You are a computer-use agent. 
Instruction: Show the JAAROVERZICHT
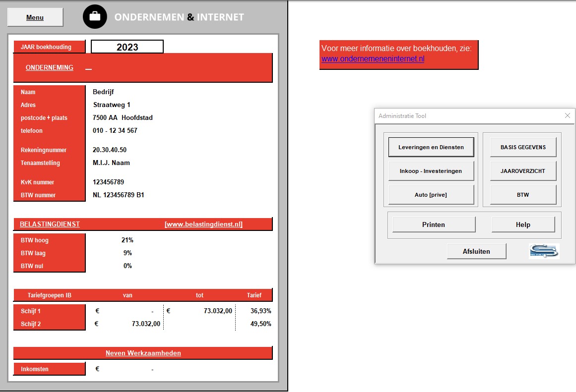tap(523, 171)
